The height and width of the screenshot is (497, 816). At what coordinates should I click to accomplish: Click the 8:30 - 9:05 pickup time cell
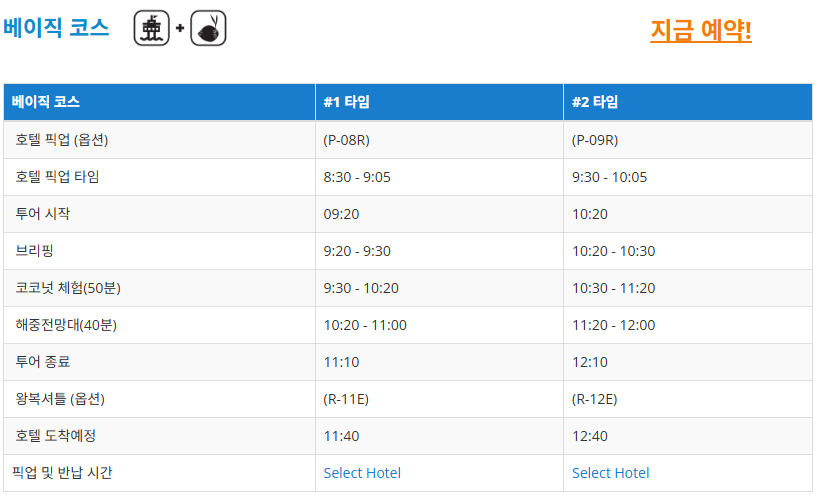click(x=357, y=177)
